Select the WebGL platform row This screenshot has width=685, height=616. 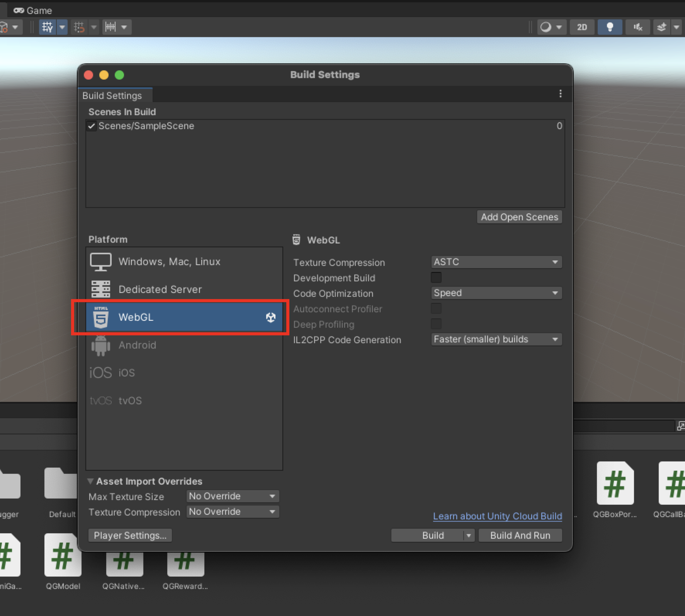click(184, 317)
